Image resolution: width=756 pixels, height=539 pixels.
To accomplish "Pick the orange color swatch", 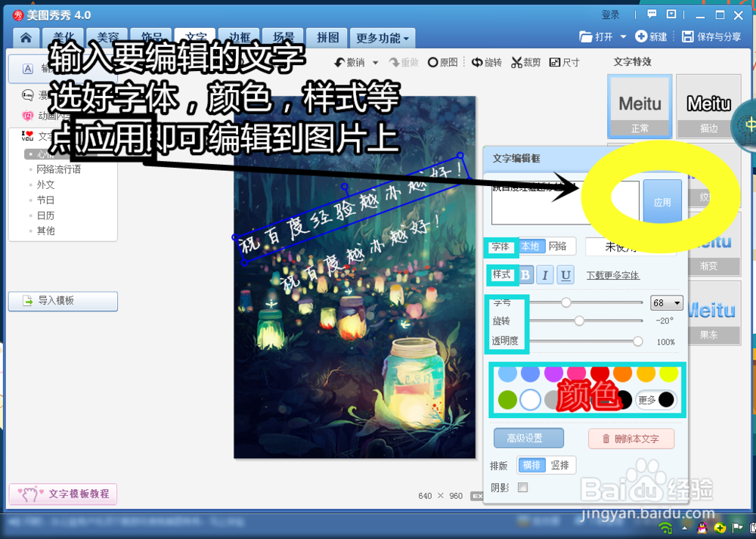I will (623, 373).
